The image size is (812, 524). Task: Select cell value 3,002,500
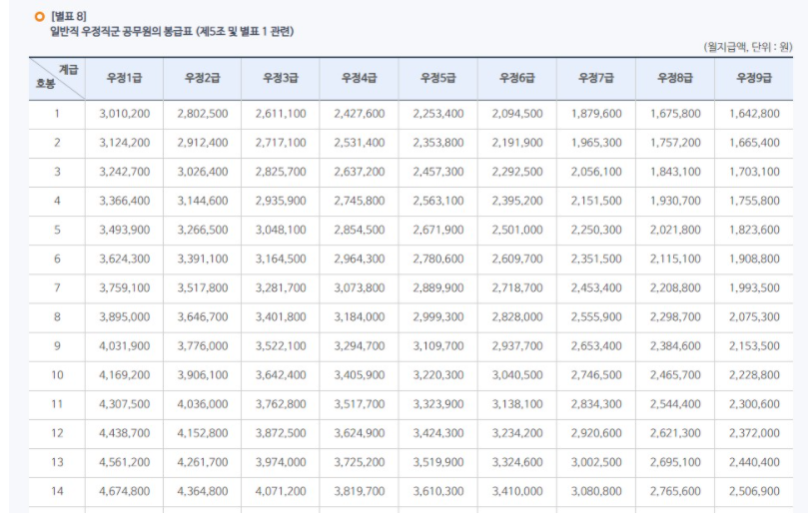click(596, 462)
